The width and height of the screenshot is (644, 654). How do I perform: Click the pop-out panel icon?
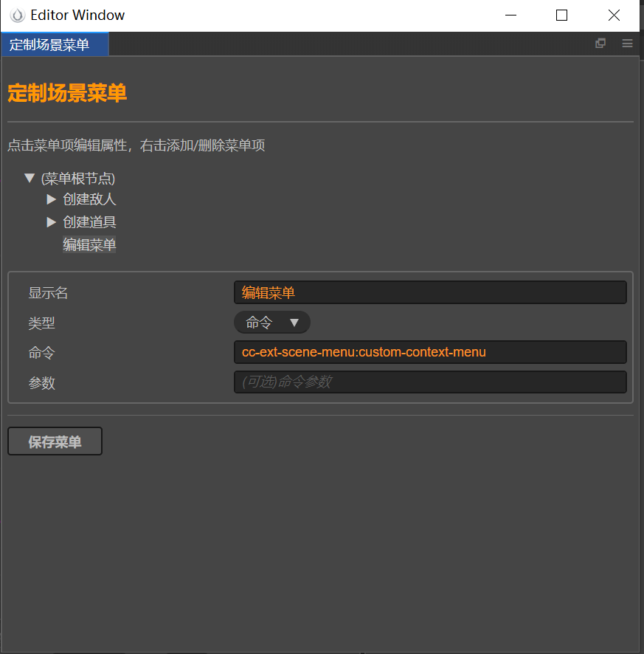(x=600, y=44)
